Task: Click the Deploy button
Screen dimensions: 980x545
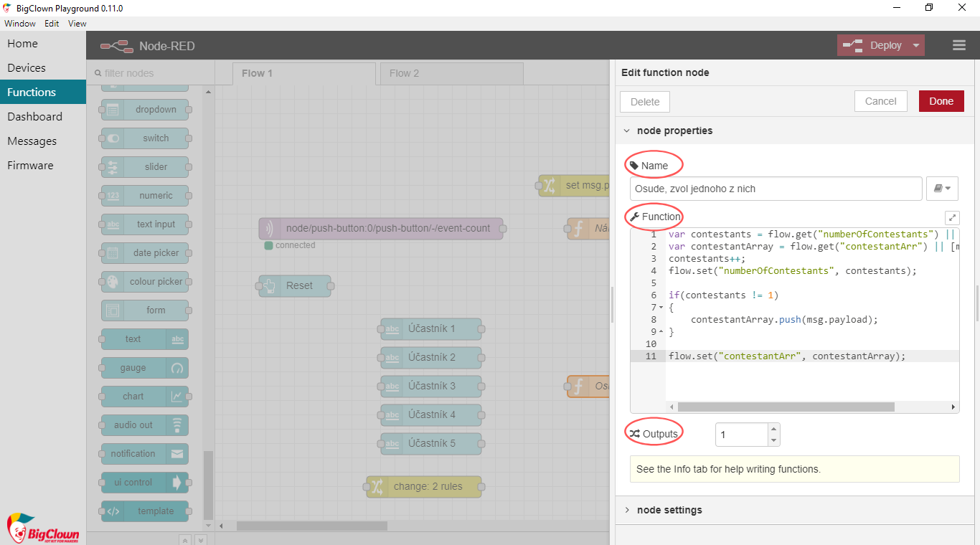Action: [873, 45]
